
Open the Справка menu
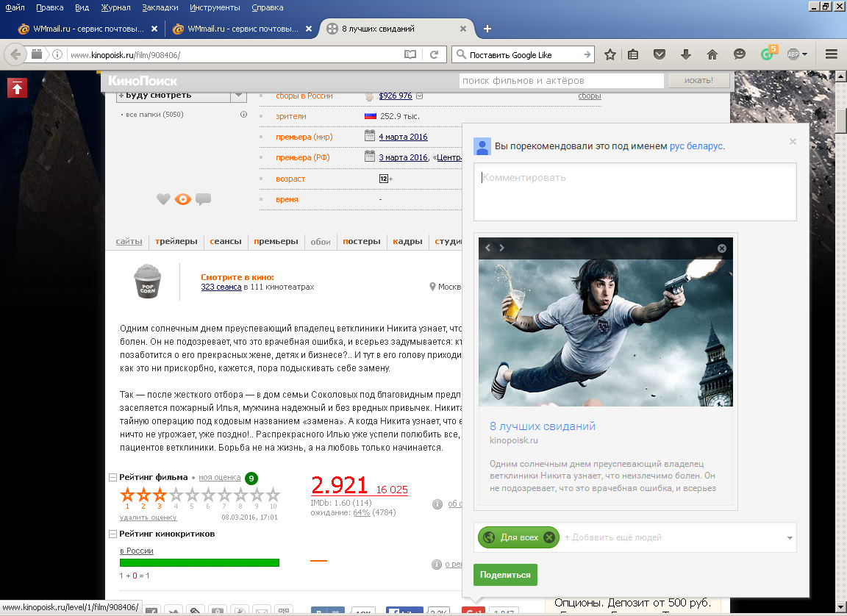point(268,7)
